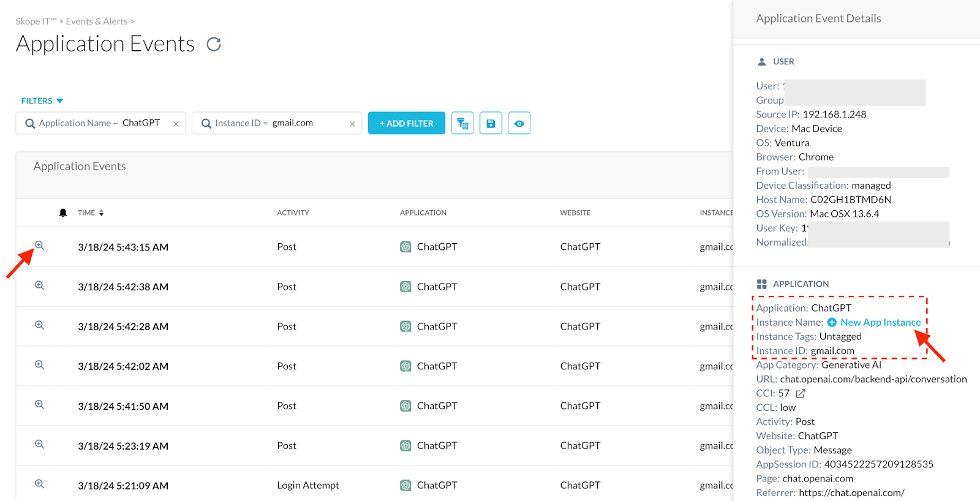This screenshot has width=980, height=501.
Task: Click the Host Name C02GH1BTMD6N value
Action: [850, 199]
